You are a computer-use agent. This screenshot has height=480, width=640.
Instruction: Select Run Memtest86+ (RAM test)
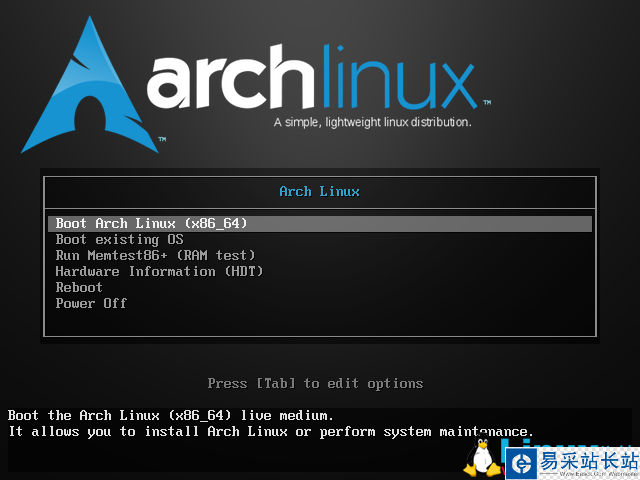pyautogui.click(x=156, y=256)
